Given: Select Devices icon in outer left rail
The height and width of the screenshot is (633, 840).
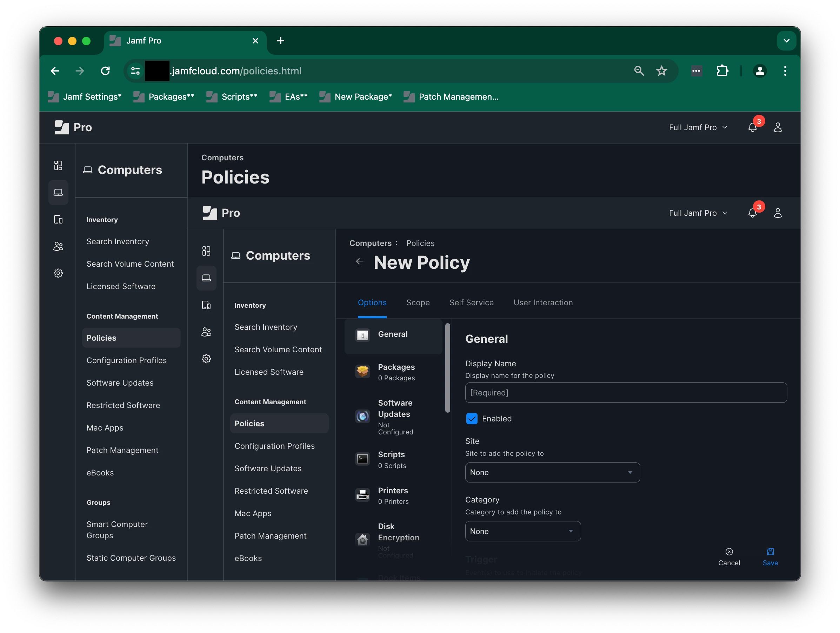Looking at the screenshot, I should (x=58, y=220).
